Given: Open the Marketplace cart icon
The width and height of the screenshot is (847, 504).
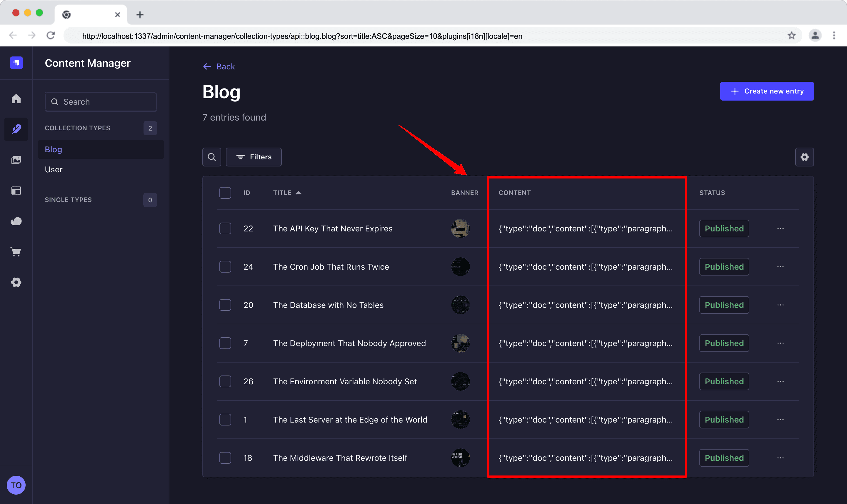Looking at the screenshot, I should pyautogui.click(x=16, y=252).
